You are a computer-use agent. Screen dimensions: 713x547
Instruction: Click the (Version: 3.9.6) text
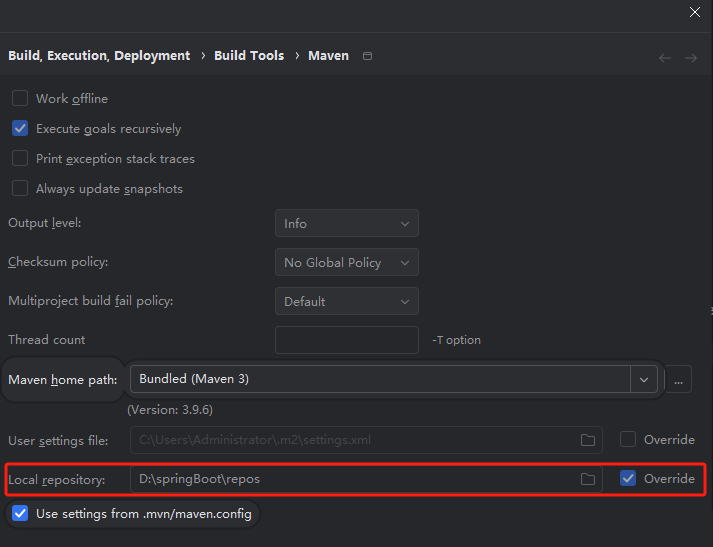(170, 410)
